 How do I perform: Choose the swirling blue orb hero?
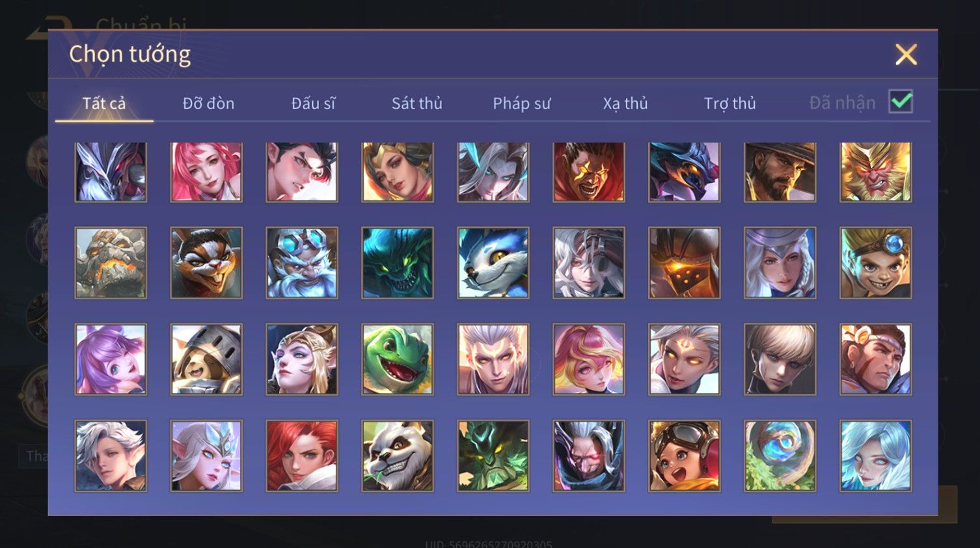click(x=780, y=456)
